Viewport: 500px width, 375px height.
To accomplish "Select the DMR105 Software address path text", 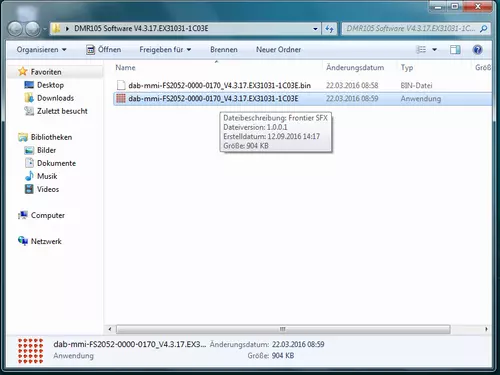I will click(141, 29).
